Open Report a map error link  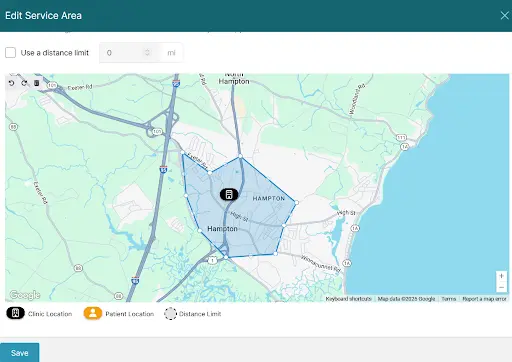pyautogui.click(x=484, y=299)
